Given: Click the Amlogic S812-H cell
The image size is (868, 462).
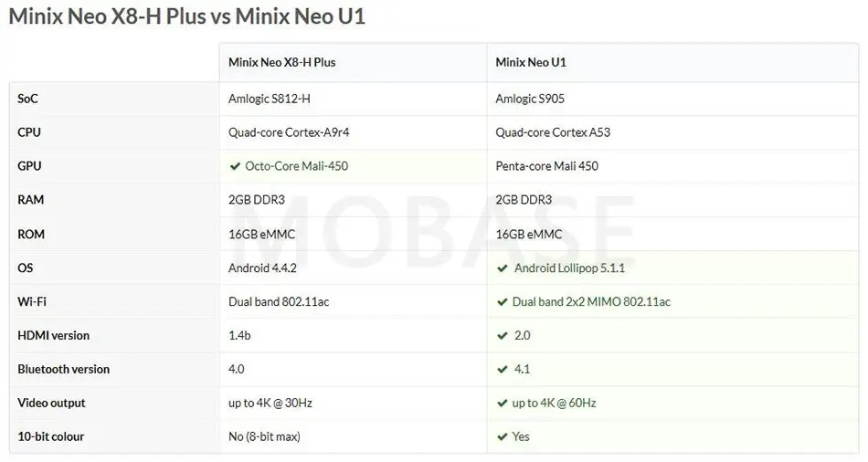Looking at the screenshot, I should tap(276, 99).
